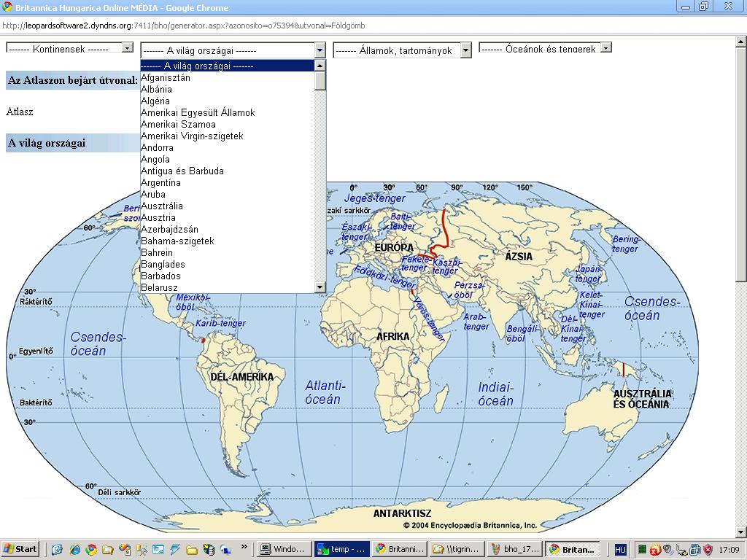
Task: Click the Windows Start button
Action: point(20,549)
